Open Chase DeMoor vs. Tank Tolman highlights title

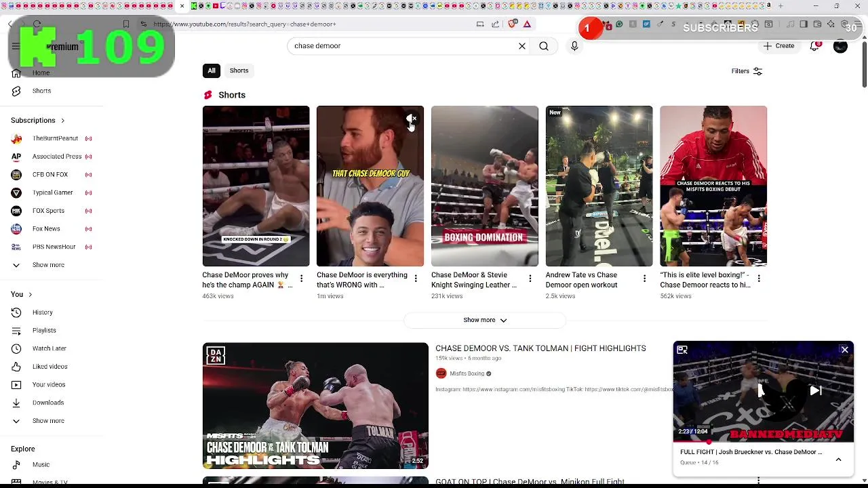[x=540, y=348]
